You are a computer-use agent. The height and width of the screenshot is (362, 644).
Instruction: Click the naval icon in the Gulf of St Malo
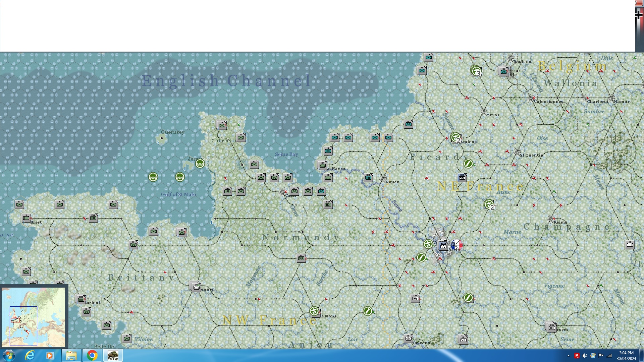click(x=180, y=178)
